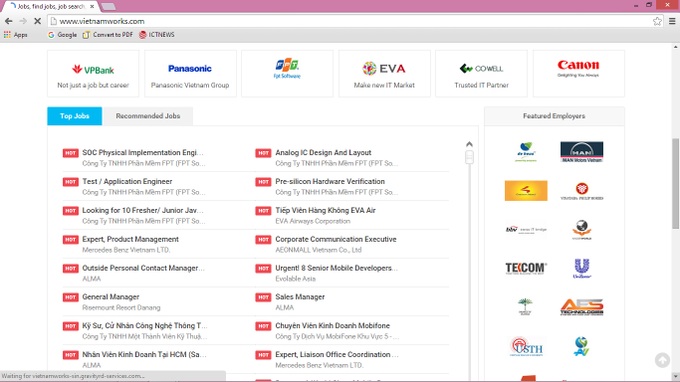Open the yellow featured employer logo
Screen dimensions: 680x382
pos(526,191)
